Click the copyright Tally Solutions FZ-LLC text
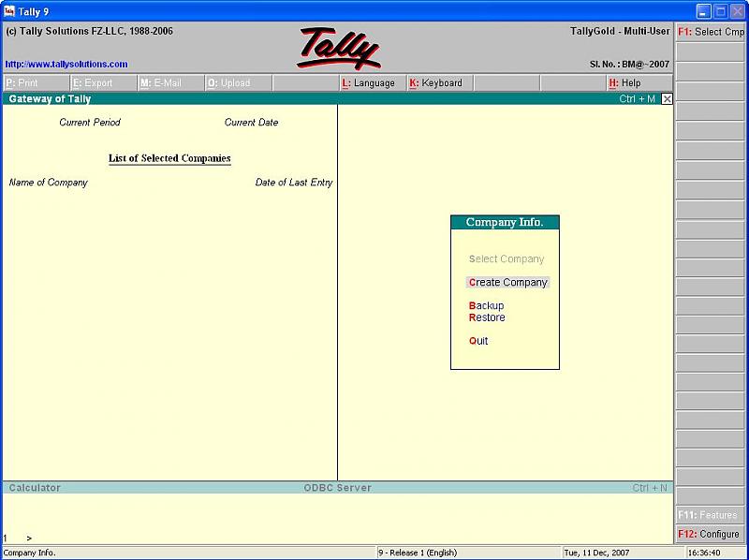 pyautogui.click(x=89, y=31)
